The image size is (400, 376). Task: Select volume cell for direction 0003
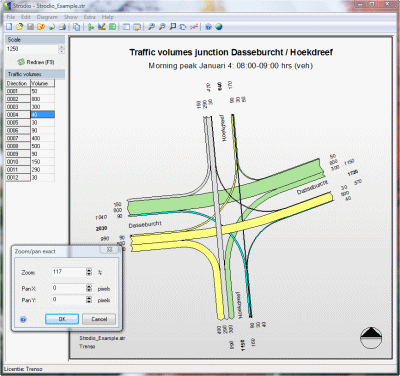(42, 107)
